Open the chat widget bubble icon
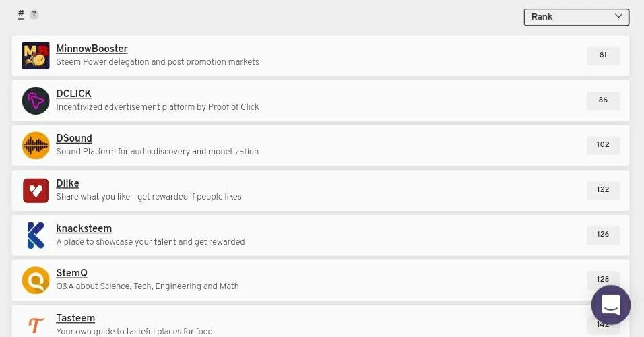Image resolution: width=644 pixels, height=337 pixels. [x=611, y=305]
